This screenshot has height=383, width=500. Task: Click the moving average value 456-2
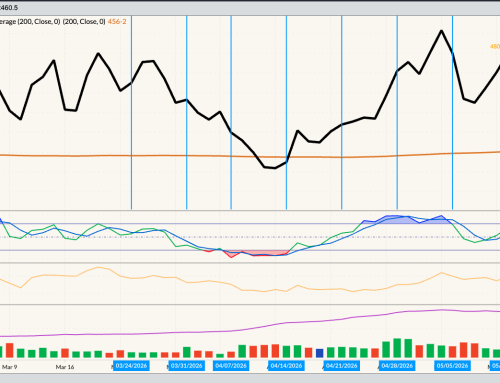117,22
